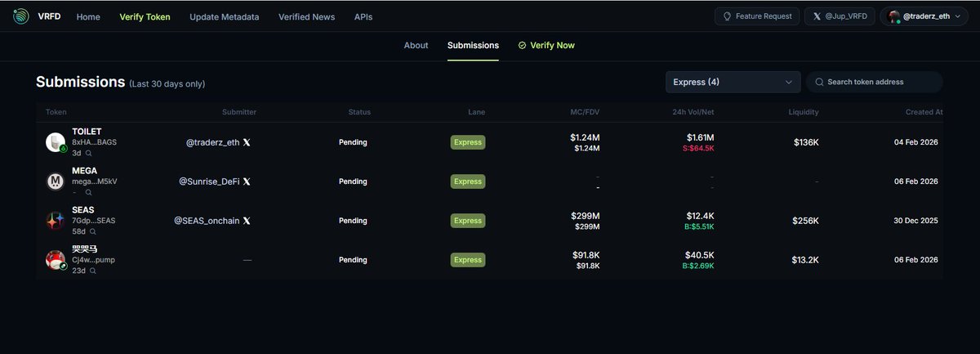
Task: Click the SEAS token avatar
Action: [56, 221]
